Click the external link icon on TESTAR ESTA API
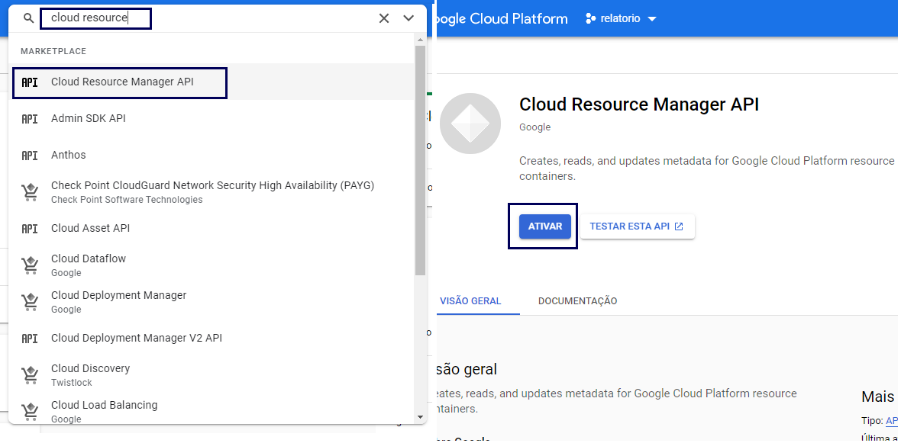Viewport: 901px width, 441px height. tap(679, 227)
